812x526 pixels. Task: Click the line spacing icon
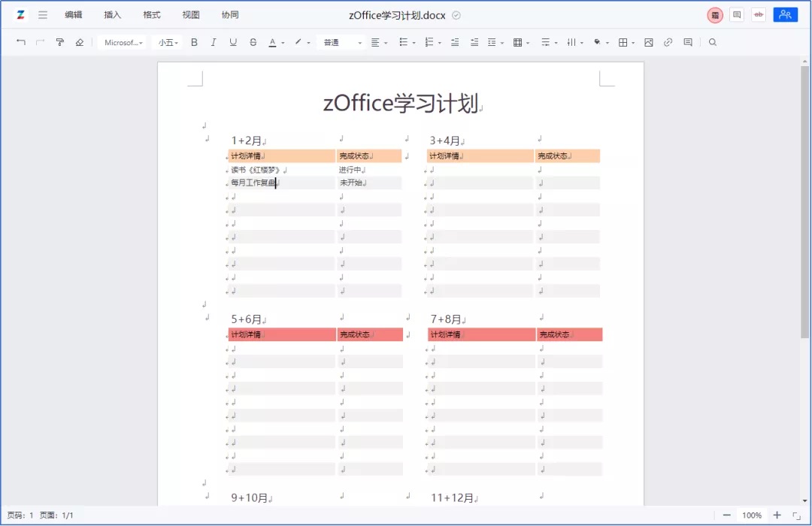click(x=492, y=42)
